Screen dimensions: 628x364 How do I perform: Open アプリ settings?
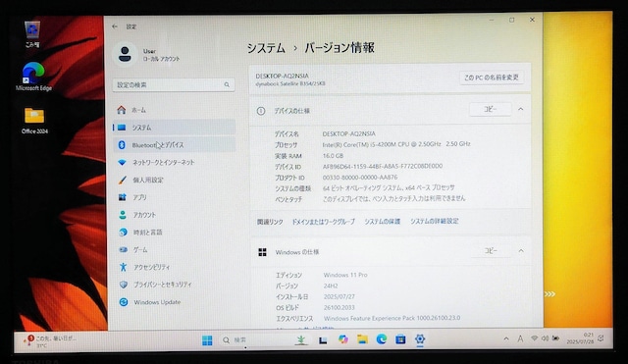coord(174,197)
